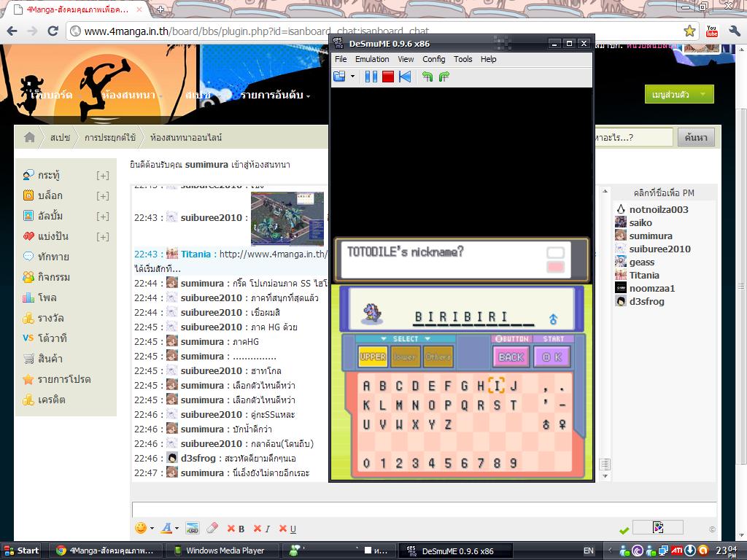Select UPPER keyboard mode in game

pyautogui.click(x=373, y=357)
